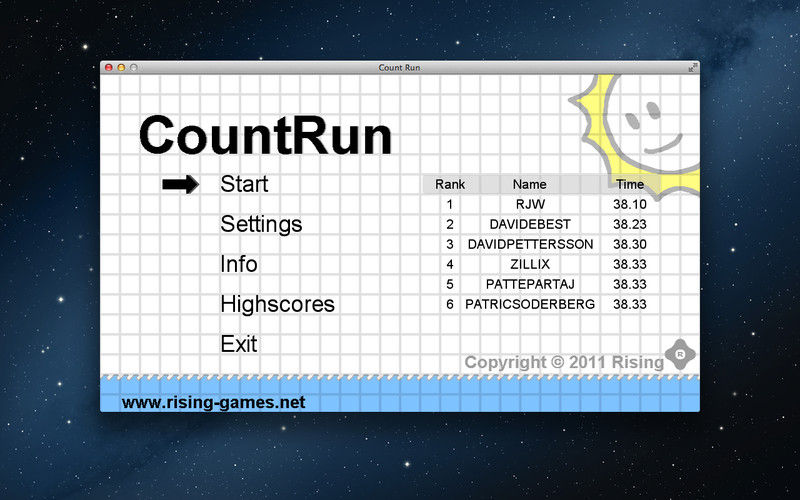Select highscore name ZILLIX
800x500 pixels.
point(530,264)
